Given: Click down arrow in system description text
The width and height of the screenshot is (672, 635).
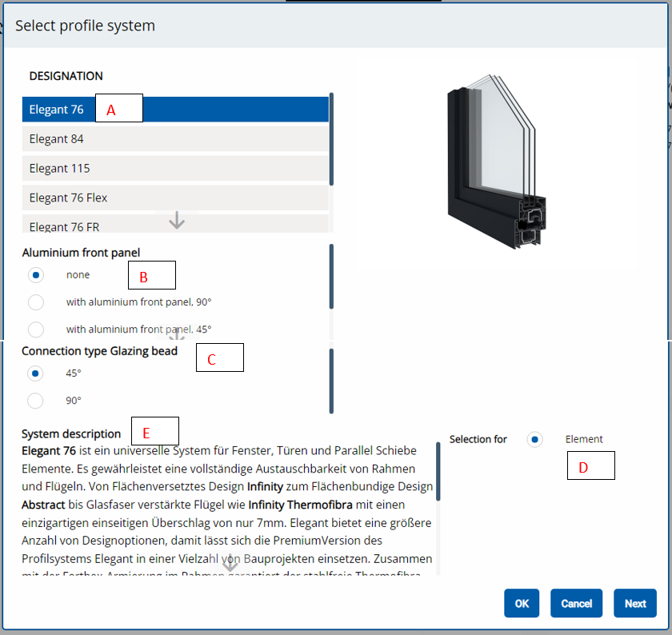Looking at the screenshot, I should tap(230, 563).
